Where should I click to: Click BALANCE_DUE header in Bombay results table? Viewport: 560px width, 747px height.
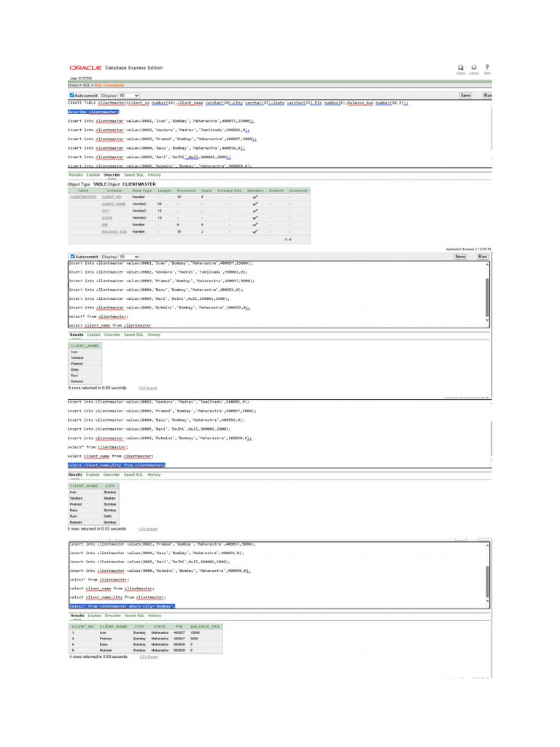tap(205, 627)
